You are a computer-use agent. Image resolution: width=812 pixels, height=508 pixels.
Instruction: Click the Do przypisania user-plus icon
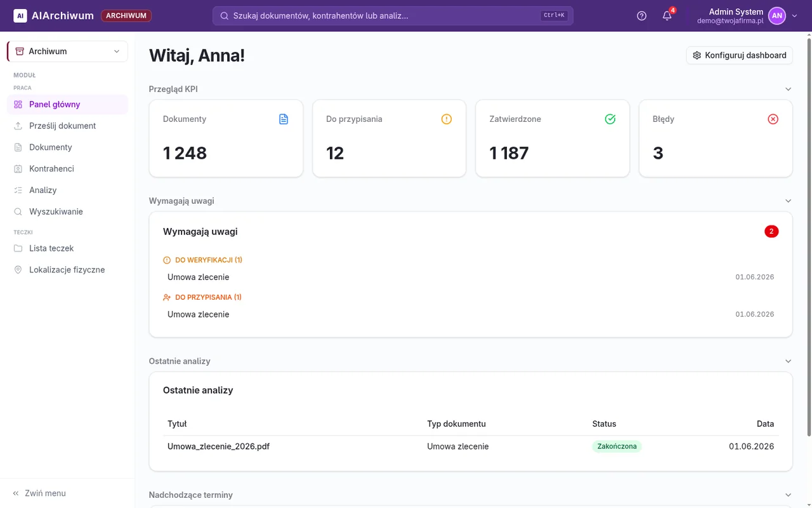(x=167, y=297)
